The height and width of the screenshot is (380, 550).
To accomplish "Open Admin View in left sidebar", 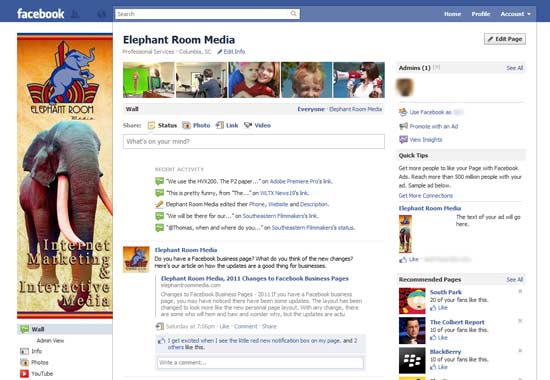I will (x=50, y=340).
